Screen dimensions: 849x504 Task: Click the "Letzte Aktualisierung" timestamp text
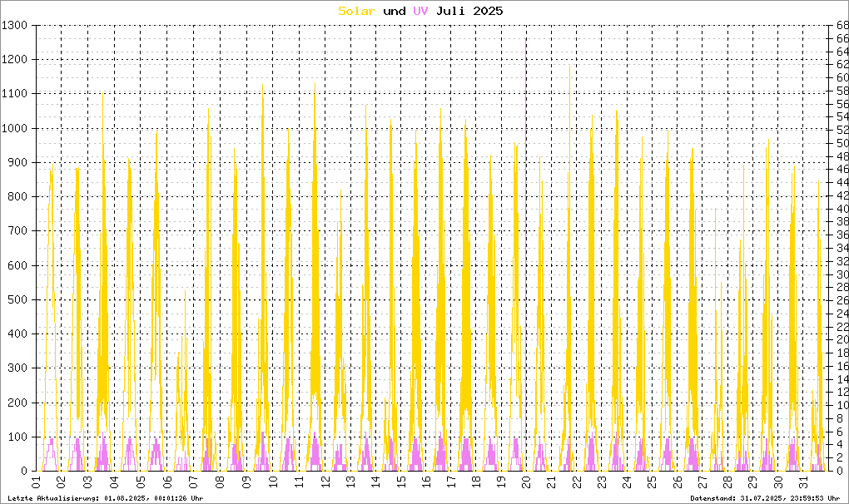(104, 498)
